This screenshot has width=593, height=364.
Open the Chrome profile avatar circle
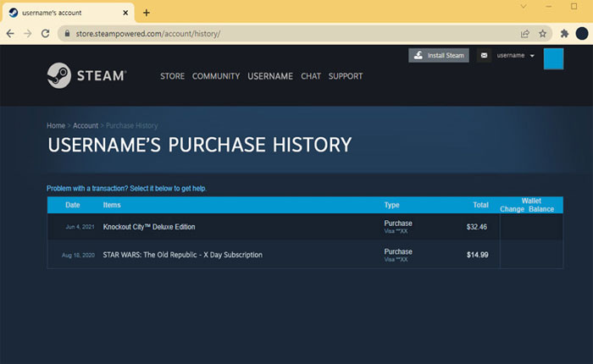pyautogui.click(x=582, y=34)
